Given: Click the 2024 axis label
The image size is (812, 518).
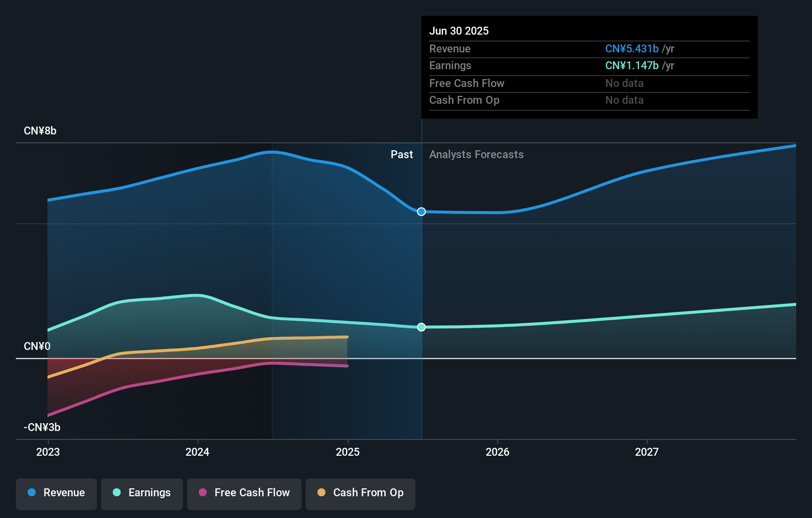Looking at the screenshot, I should (x=197, y=452).
